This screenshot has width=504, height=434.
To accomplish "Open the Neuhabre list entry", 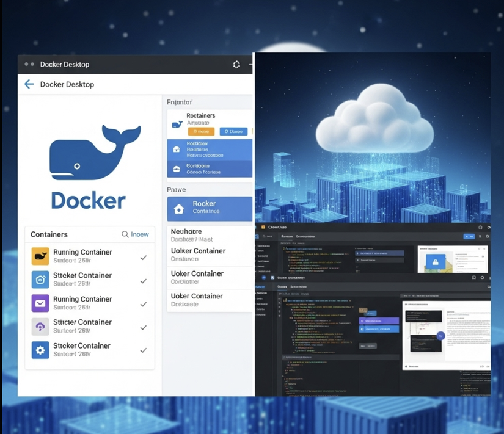I will click(210, 235).
